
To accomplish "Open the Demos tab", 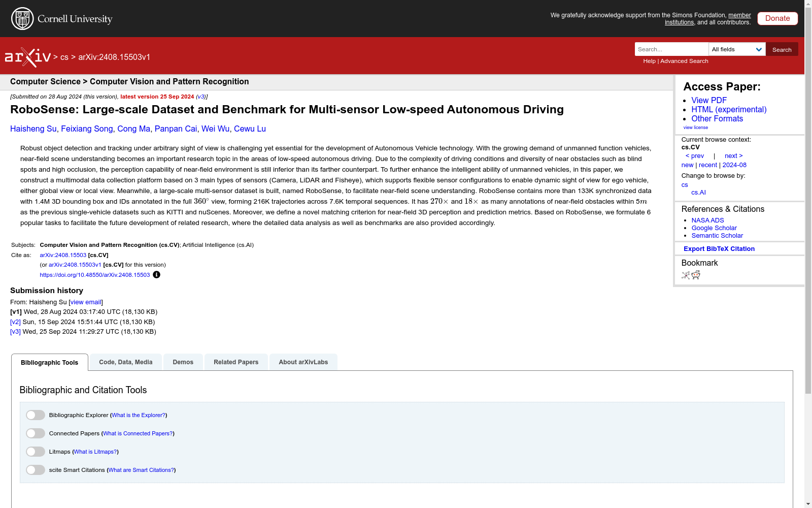I will pos(183,362).
